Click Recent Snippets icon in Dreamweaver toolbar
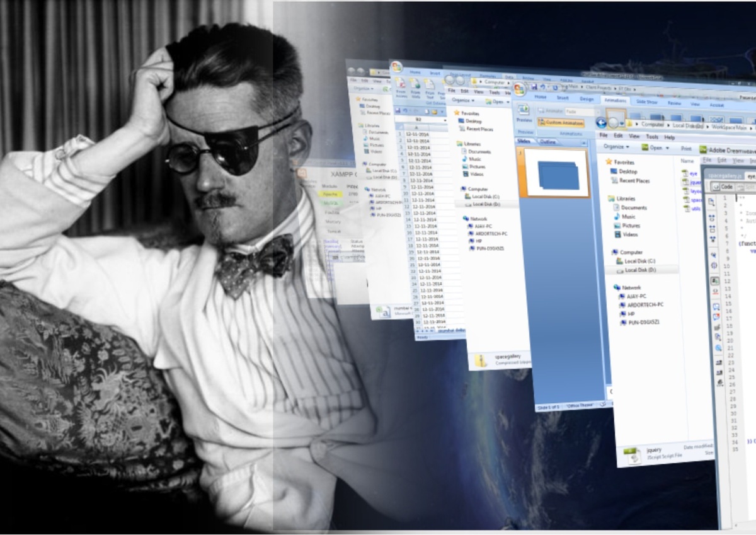Image resolution: width=756 pixels, height=535 pixels. 718,336
